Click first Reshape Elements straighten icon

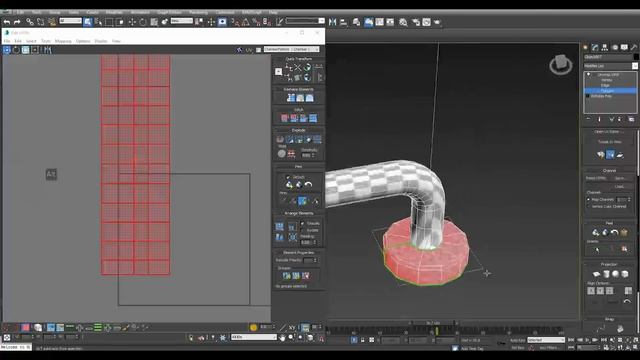(291, 98)
